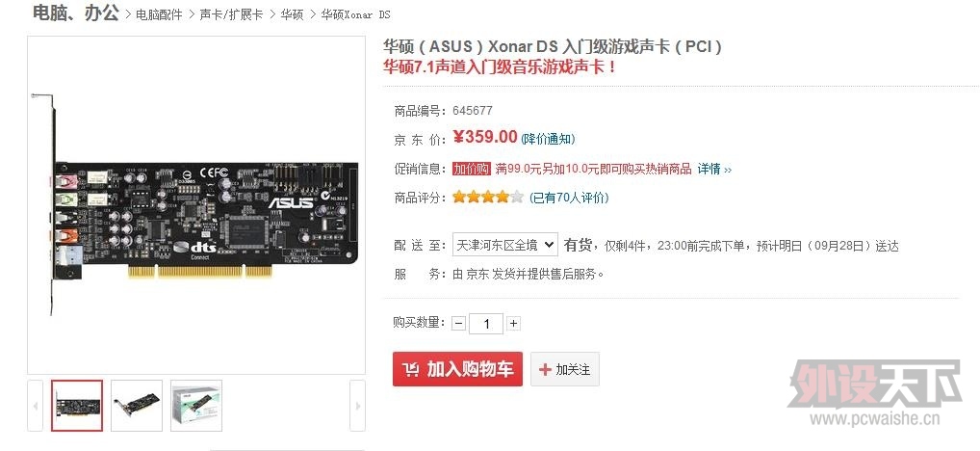
Task: Click the 降价通知 price alert link
Action: pyautogui.click(x=548, y=138)
